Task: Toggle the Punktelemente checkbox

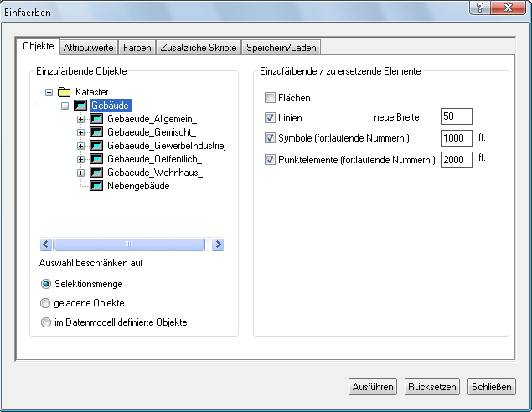Action: coord(271,158)
